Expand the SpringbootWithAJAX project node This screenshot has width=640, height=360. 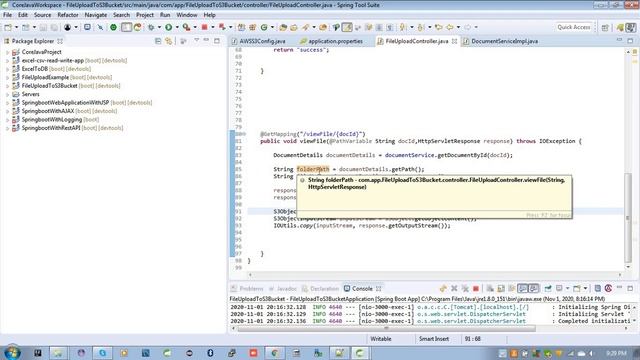[7, 111]
